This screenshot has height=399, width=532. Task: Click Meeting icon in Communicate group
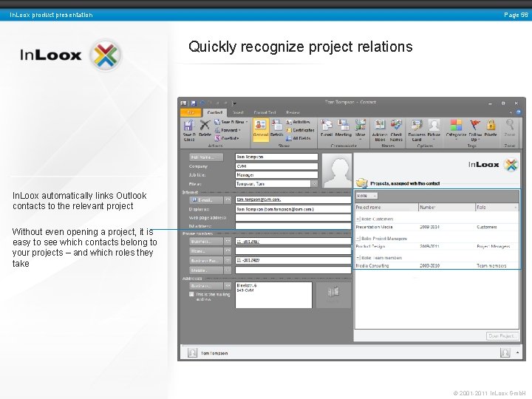click(x=344, y=129)
